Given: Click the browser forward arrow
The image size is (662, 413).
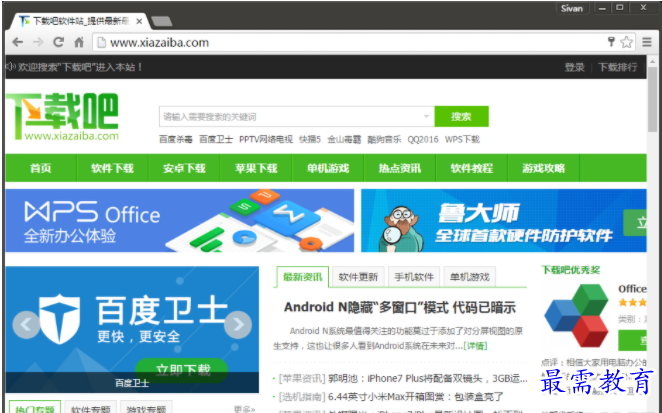Looking at the screenshot, I should [38, 42].
